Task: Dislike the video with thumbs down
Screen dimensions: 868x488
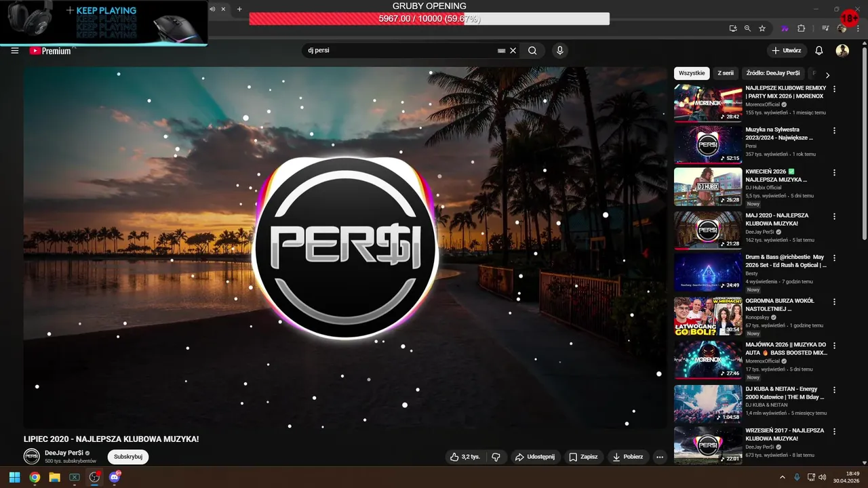Action: pyautogui.click(x=496, y=457)
